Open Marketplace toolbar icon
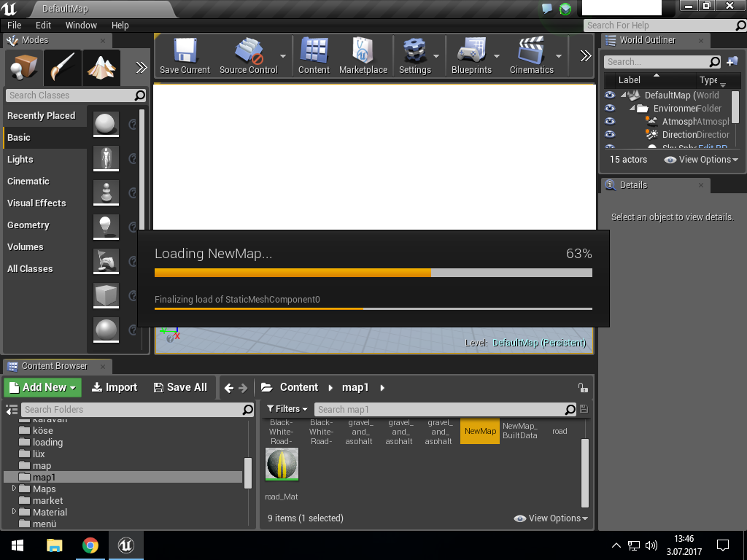 (x=363, y=56)
